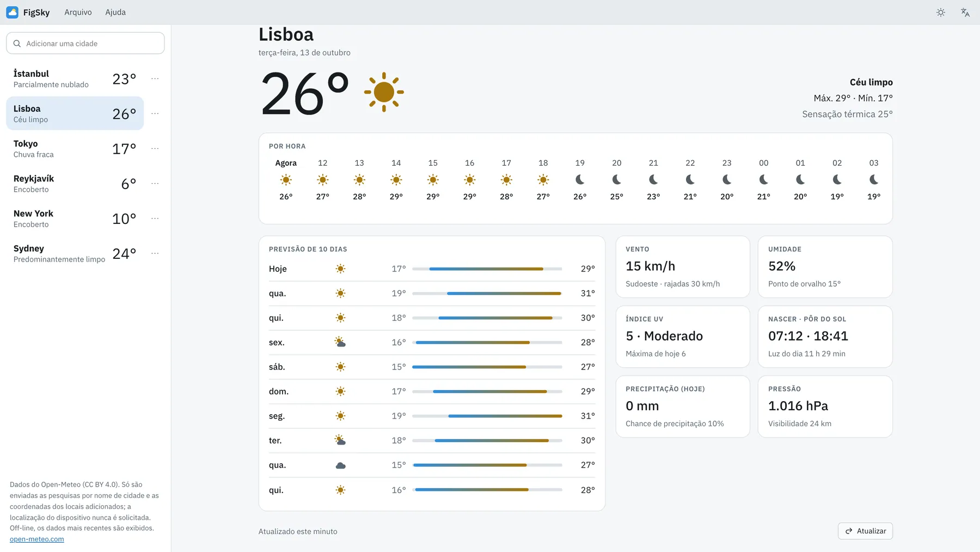This screenshot has height=552, width=980.
Task: Open the Ajuda menu
Action: click(x=115, y=12)
